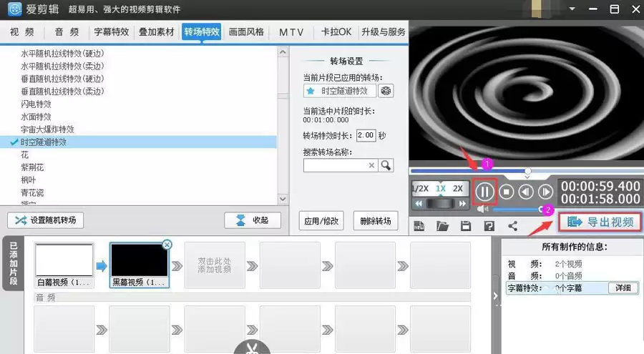
Task: Click the 删除转场 button
Action: point(376,221)
